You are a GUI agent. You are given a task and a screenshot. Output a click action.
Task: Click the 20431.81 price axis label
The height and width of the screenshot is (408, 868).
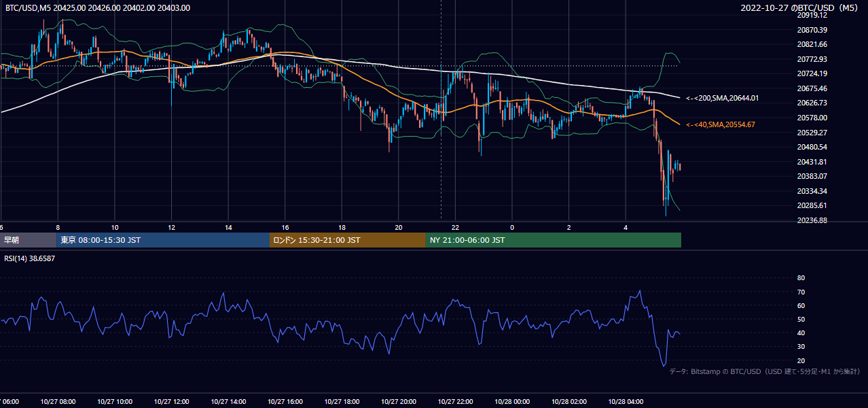coord(812,162)
